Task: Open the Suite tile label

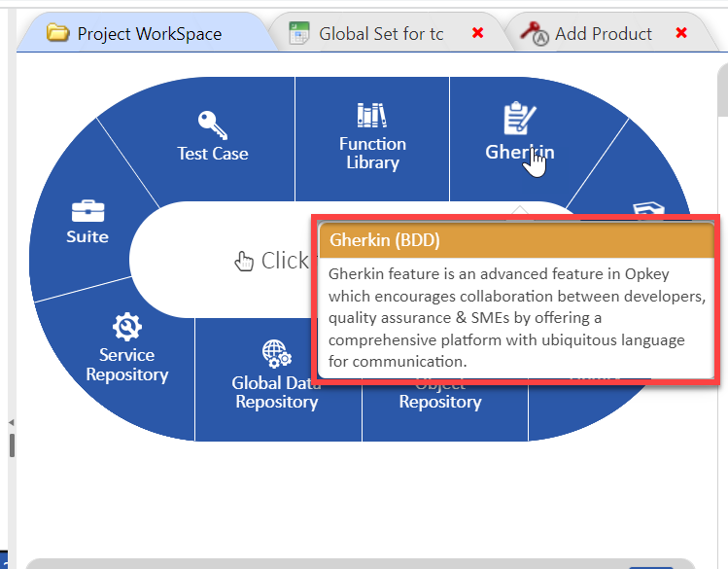Action: 87,237
